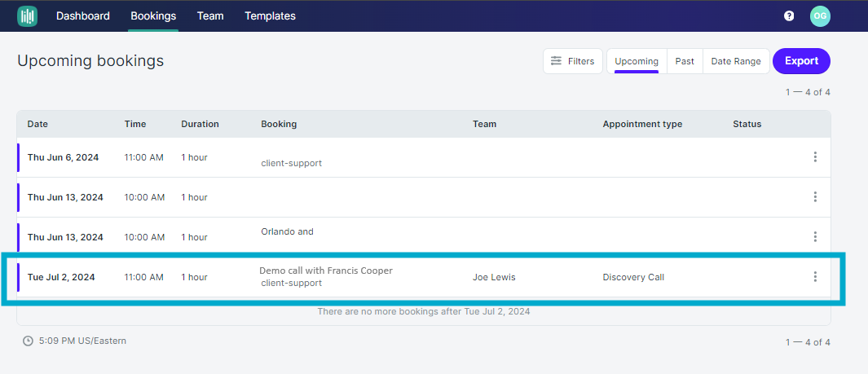This screenshot has width=868, height=374.
Task: Open options menu for Francis Cooper booking
Action: click(x=815, y=276)
